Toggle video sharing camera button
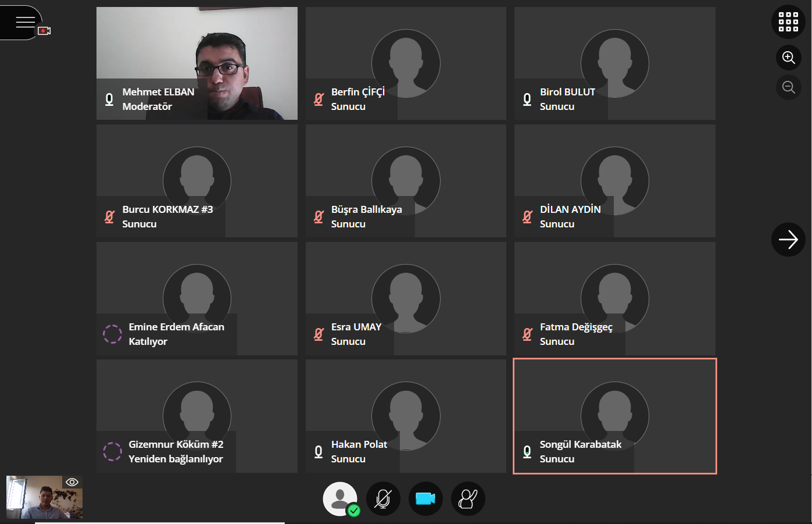 pyautogui.click(x=425, y=499)
